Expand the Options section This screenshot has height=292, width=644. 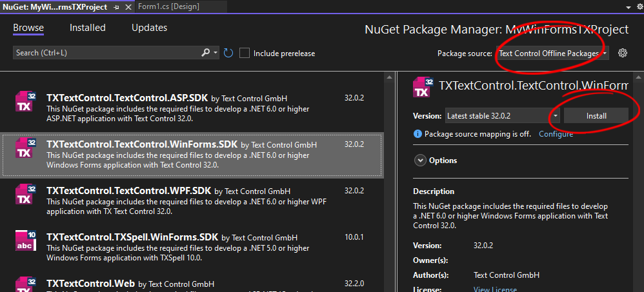pos(419,161)
